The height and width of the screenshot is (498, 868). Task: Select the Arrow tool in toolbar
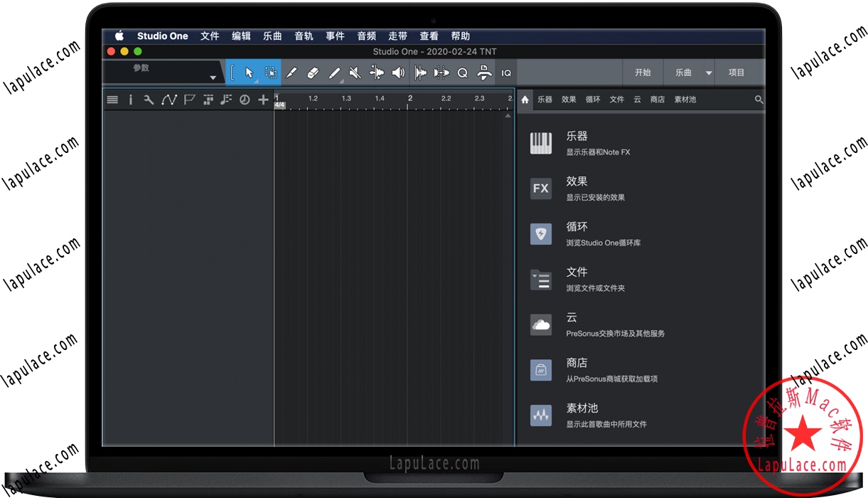(249, 73)
